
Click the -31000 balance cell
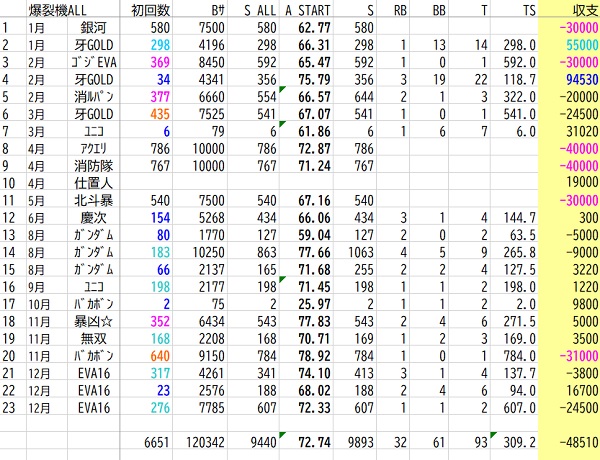(579, 356)
